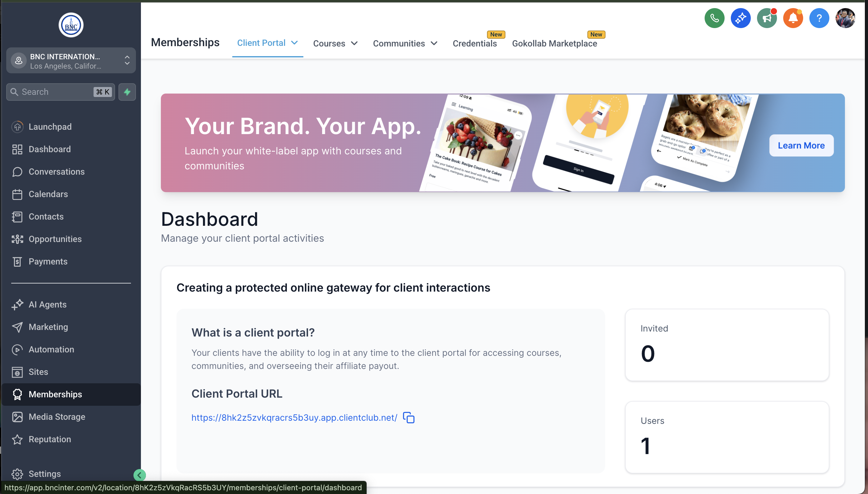The width and height of the screenshot is (868, 494).
Task: Click the BNC logo in sidebar
Action: (71, 25)
